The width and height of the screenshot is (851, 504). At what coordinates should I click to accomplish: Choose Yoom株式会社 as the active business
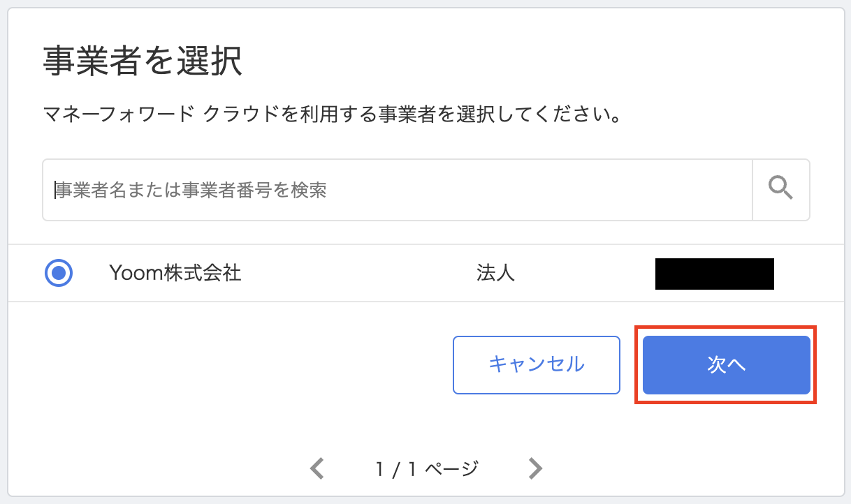59,273
